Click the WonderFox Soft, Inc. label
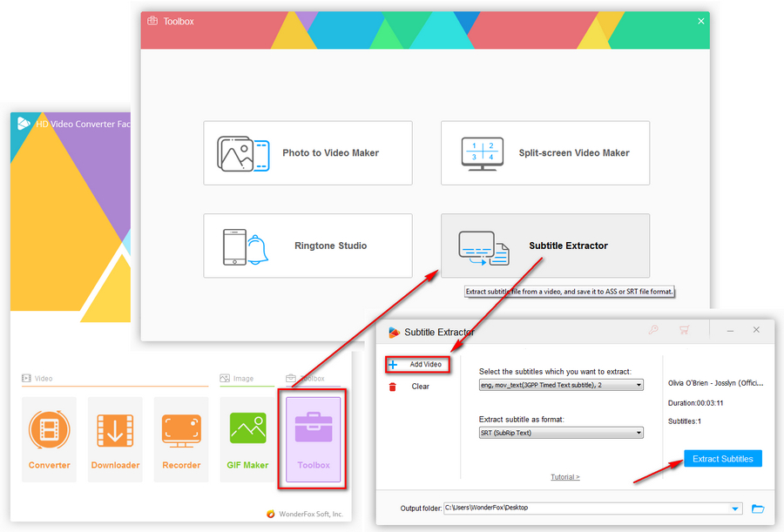784x532 pixels. 310,514
